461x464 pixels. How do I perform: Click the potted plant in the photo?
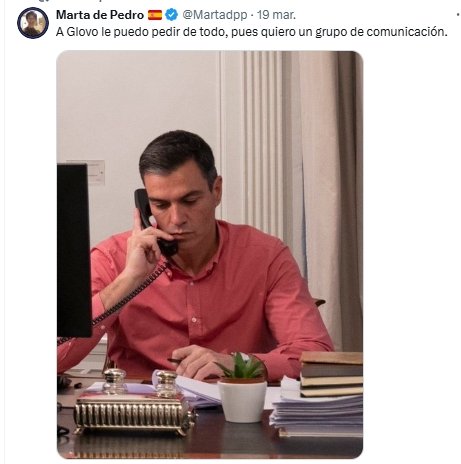[x=242, y=387]
